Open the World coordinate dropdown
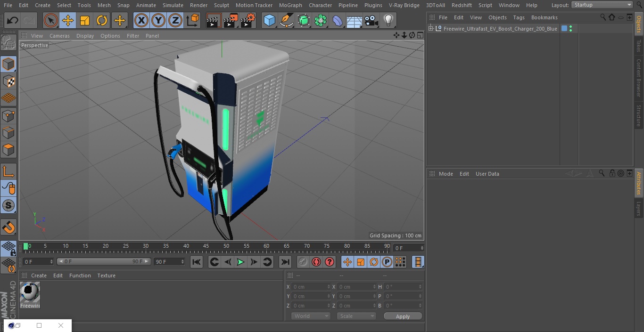Viewport: 644px width, 332px height. pyautogui.click(x=311, y=316)
